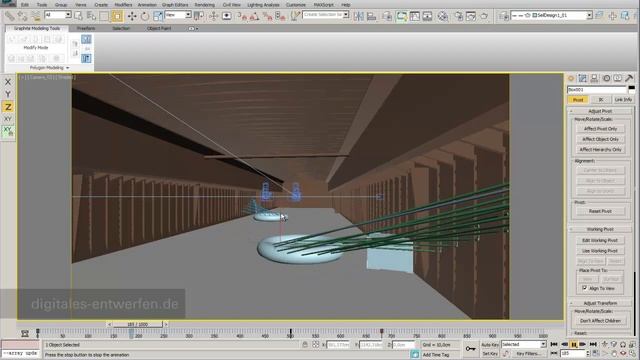The width and height of the screenshot is (640, 360).
Task: Open Render Setup icon
Action: pos(459,16)
